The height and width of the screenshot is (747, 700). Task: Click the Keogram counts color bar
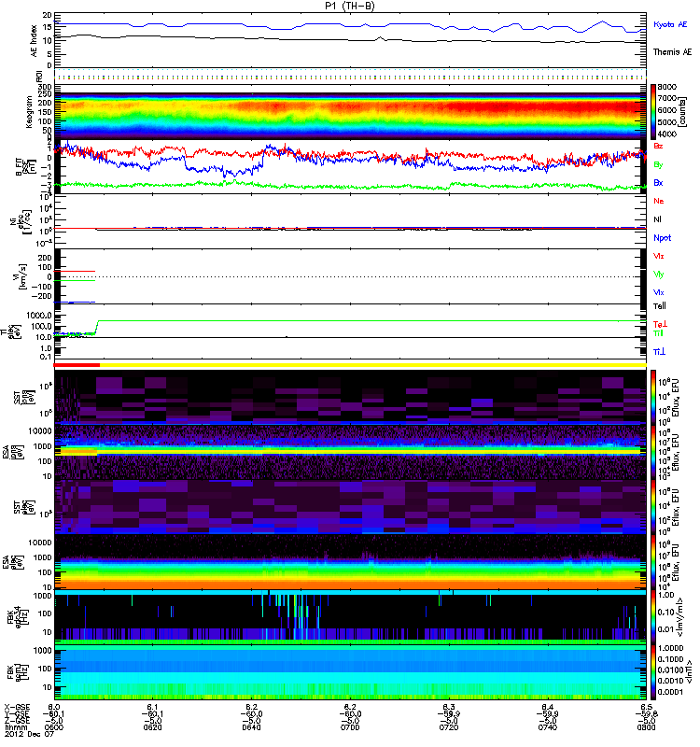coord(652,111)
